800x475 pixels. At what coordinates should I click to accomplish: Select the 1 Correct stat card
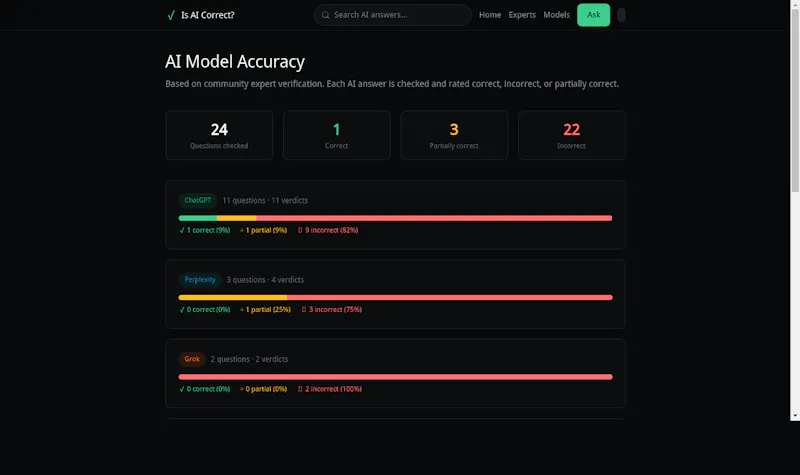coord(337,135)
